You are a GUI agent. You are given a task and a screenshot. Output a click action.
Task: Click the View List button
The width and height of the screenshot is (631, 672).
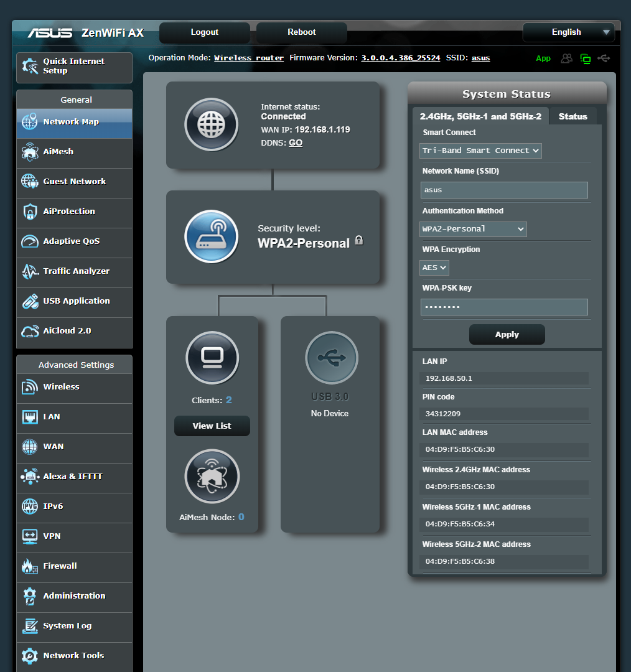coord(212,426)
